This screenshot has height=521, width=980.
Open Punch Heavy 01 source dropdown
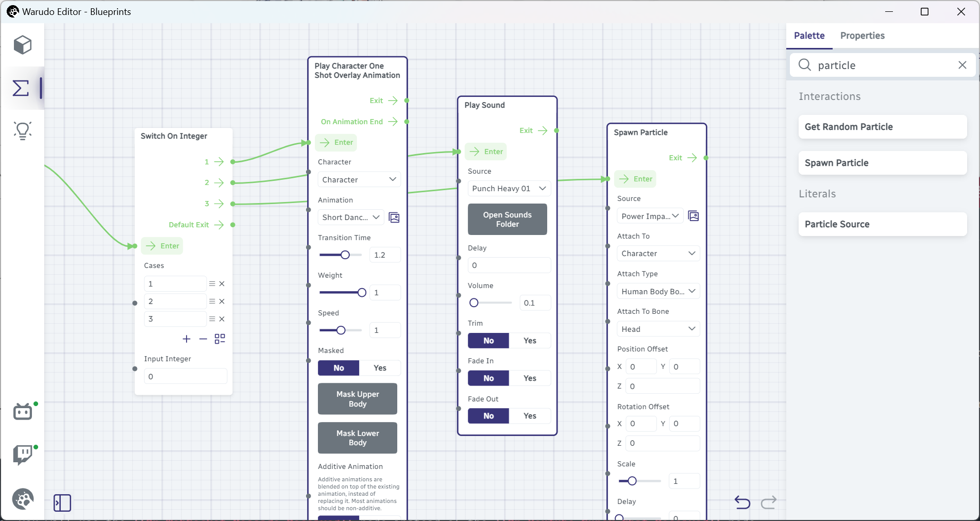tap(509, 189)
